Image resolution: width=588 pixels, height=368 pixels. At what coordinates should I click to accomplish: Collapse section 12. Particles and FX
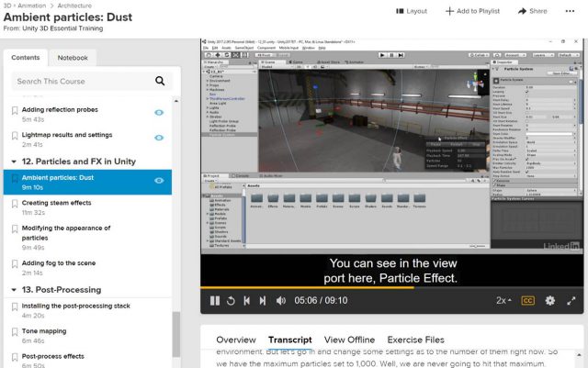14,162
